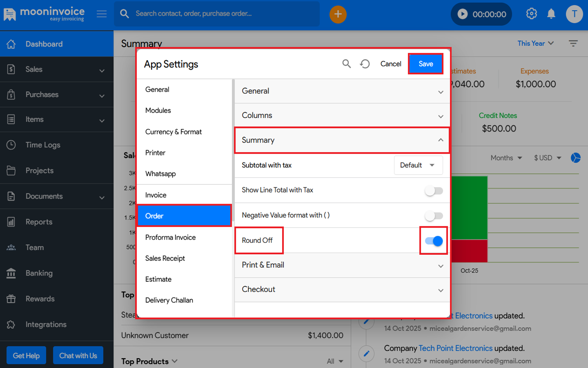Select Proforma Invoice in settings list
The width and height of the screenshot is (588, 368).
(x=170, y=238)
